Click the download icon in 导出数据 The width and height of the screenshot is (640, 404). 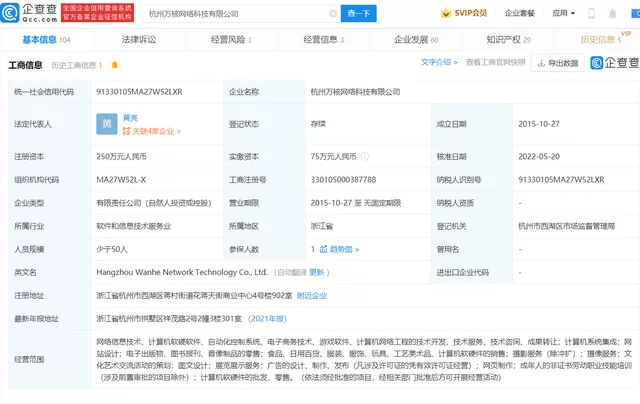click(x=542, y=63)
